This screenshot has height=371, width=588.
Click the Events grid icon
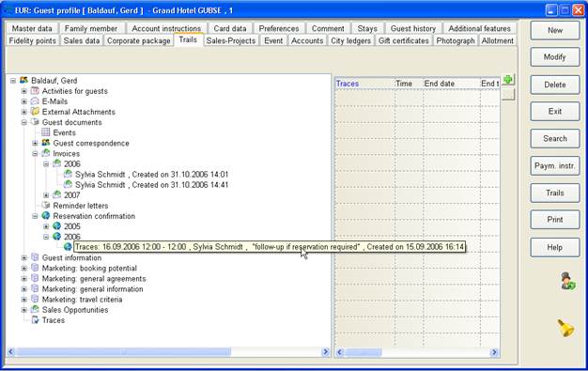(x=46, y=132)
